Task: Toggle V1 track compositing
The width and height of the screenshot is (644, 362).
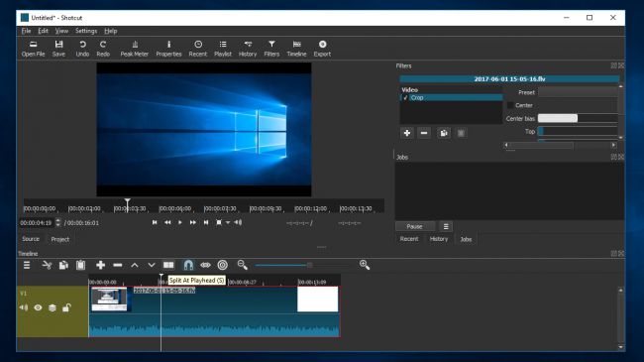Action: (x=53, y=307)
